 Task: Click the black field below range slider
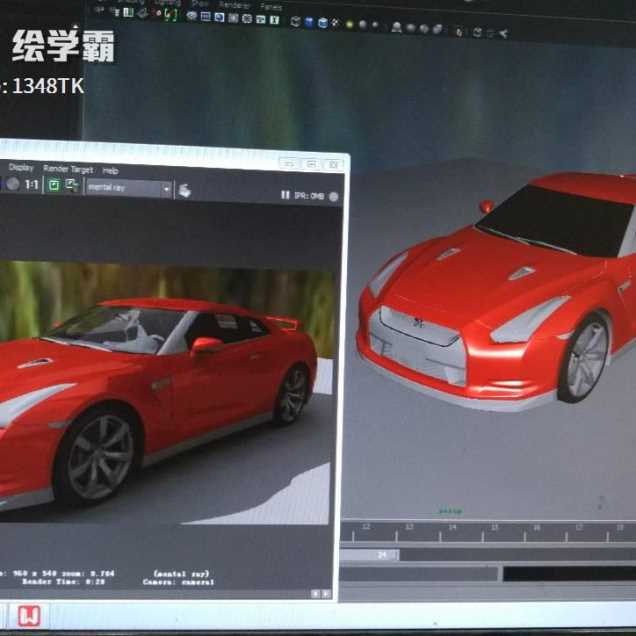click(x=569, y=574)
